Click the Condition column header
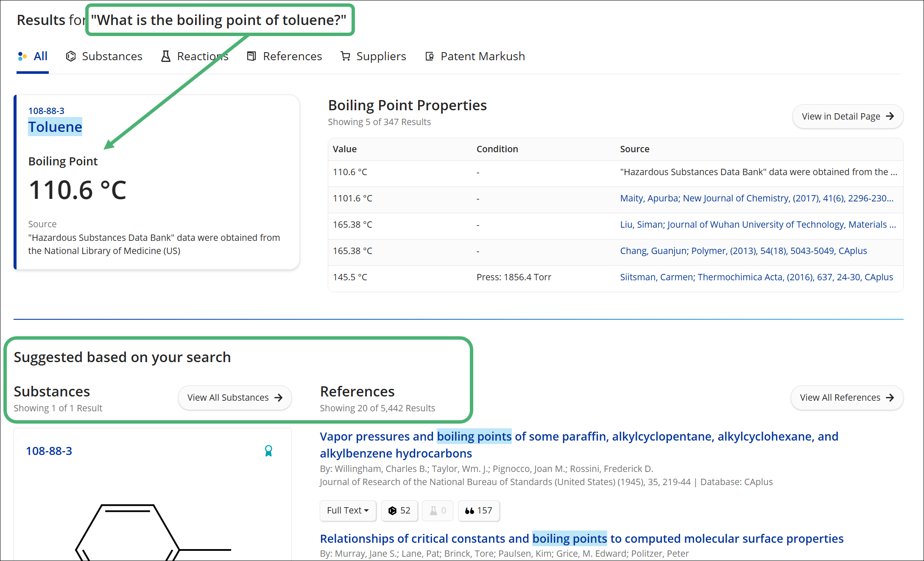The height and width of the screenshot is (561, 924). pyautogui.click(x=497, y=149)
